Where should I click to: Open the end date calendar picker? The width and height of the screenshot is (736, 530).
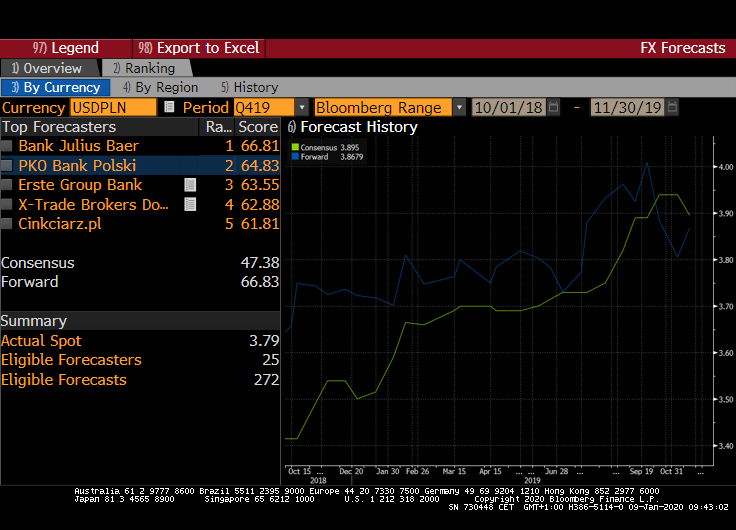(673, 107)
